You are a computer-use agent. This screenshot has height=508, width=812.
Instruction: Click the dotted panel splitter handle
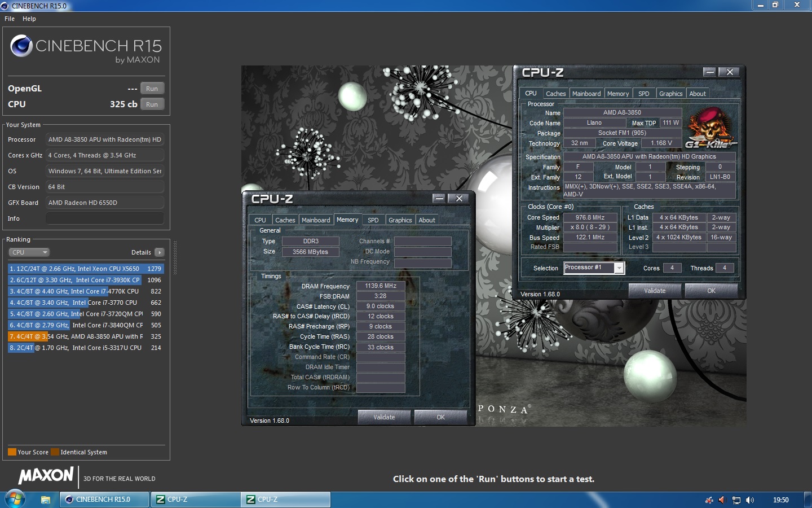[x=175, y=257]
